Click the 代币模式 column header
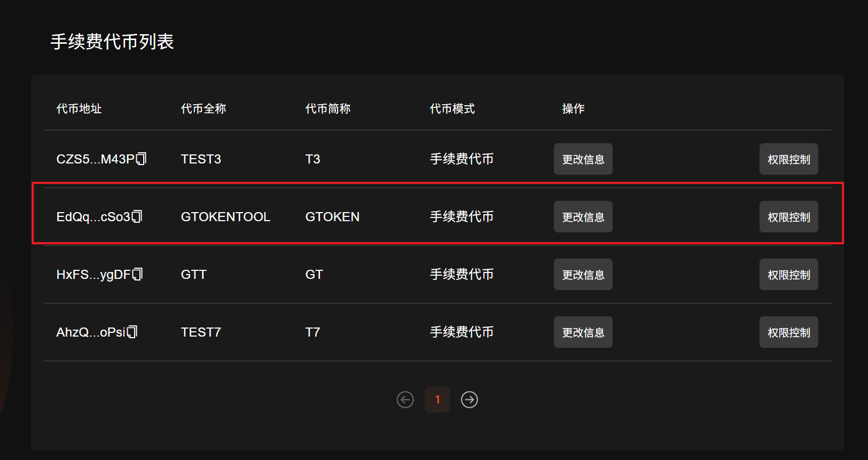 tap(452, 109)
